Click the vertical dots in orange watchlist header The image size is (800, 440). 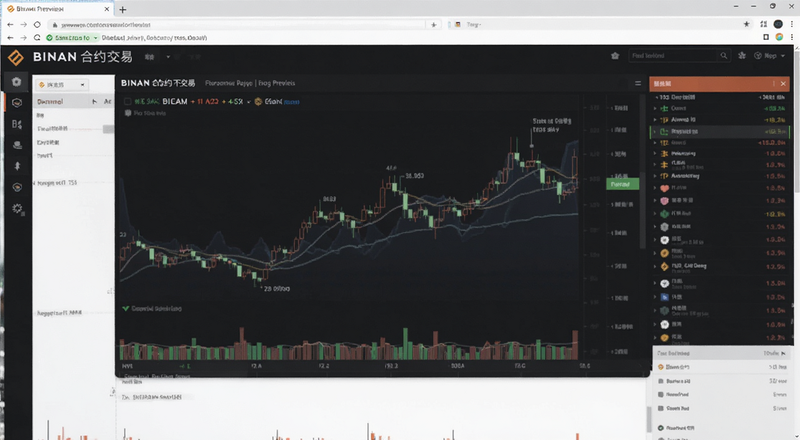[773, 83]
